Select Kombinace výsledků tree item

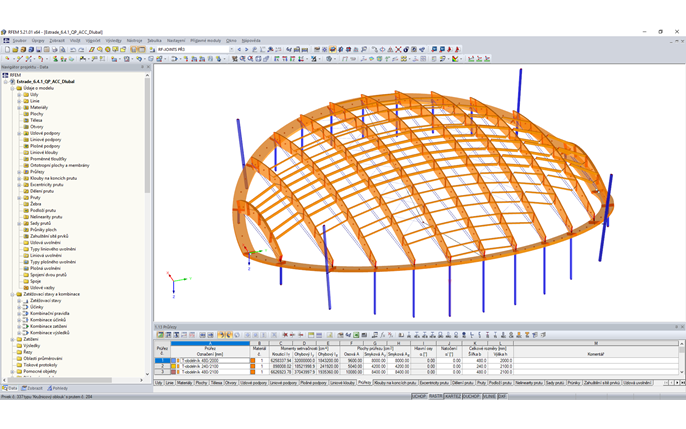(x=49, y=333)
